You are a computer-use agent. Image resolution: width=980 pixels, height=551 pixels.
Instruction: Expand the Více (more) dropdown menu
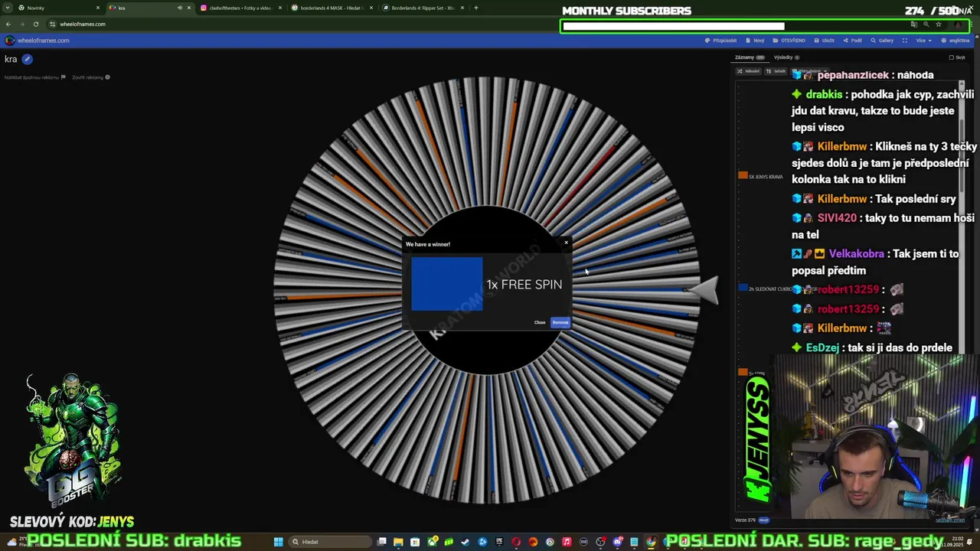(924, 41)
